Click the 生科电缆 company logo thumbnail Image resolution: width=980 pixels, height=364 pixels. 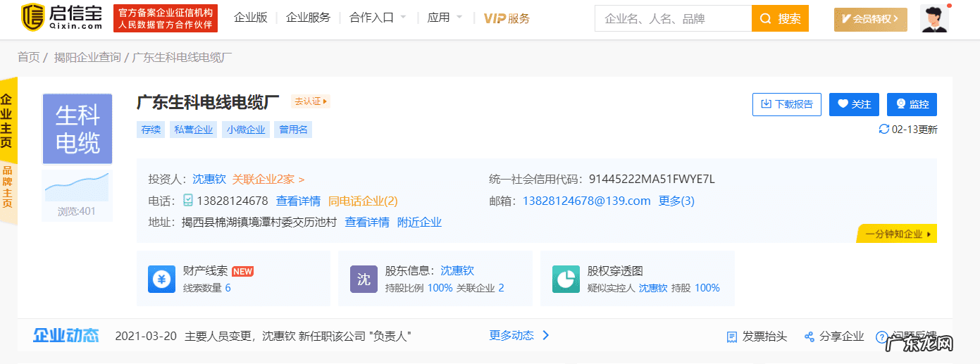click(77, 129)
